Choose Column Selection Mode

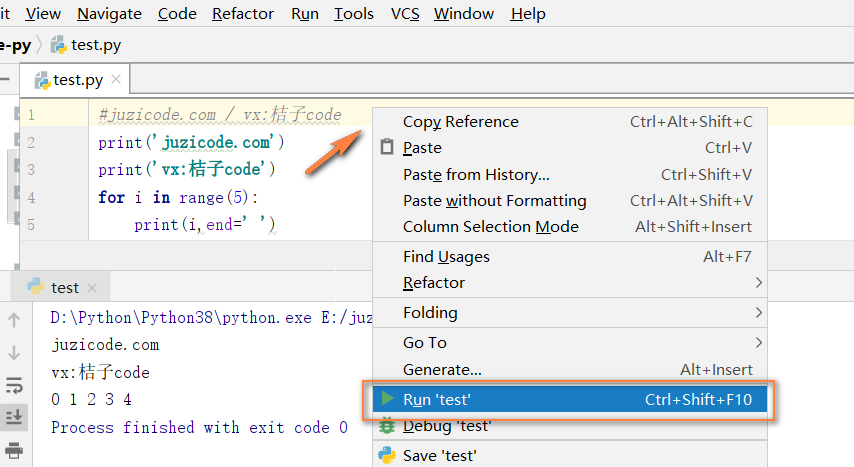pyautogui.click(x=570, y=227)
